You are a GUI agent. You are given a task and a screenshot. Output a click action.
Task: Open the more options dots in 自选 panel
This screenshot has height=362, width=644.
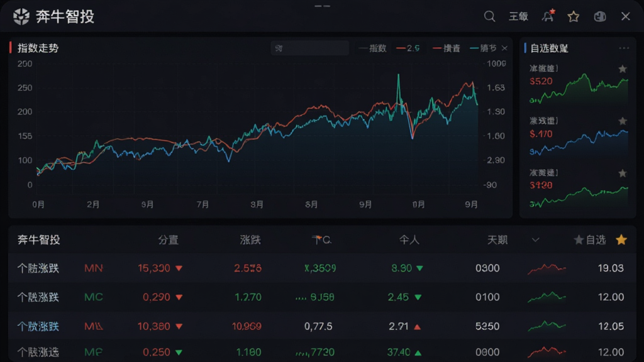[624, 48]
